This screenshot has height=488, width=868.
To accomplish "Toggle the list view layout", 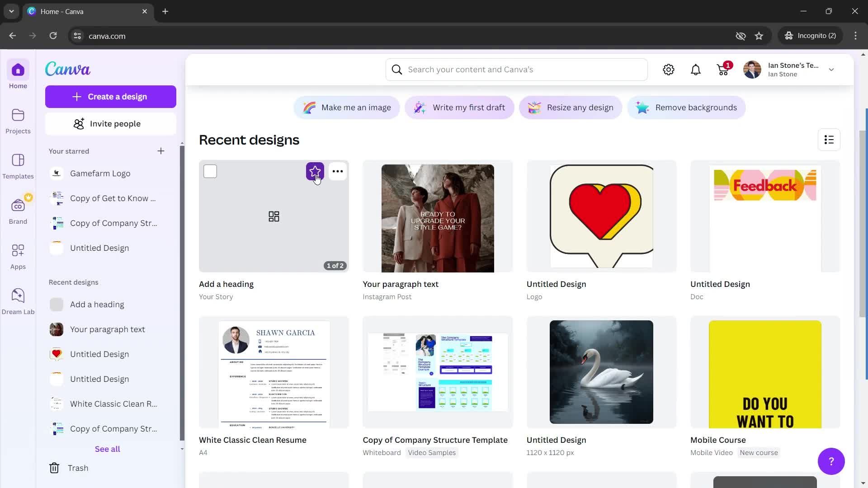I will (829, 140).
